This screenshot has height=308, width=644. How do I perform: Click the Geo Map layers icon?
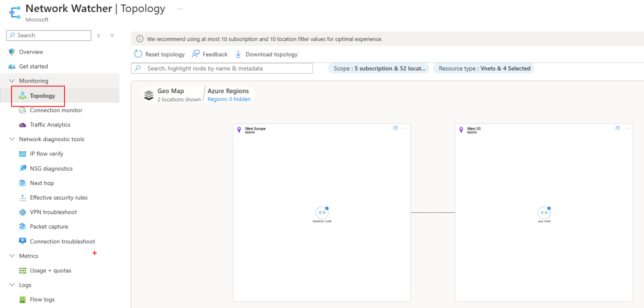click(x=148, y=95)
